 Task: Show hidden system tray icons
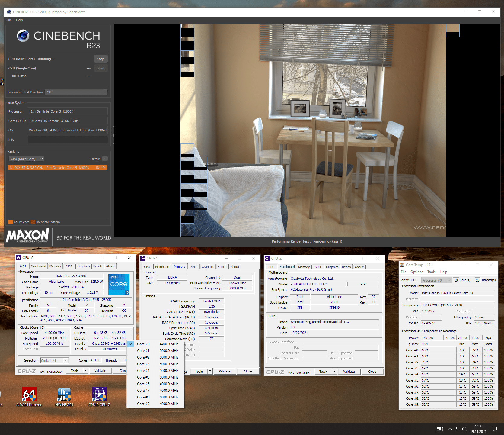tap(450, 429)
